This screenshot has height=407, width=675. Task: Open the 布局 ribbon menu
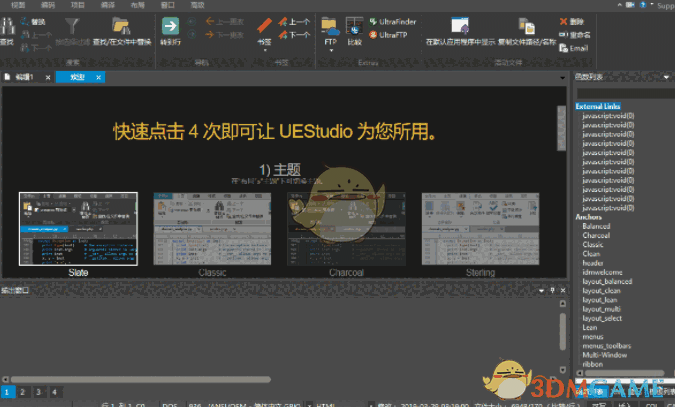(x=138, y=5)
